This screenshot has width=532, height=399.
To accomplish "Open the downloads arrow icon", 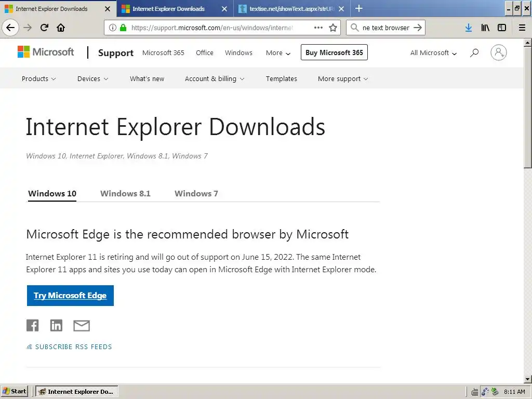I will click(x=469, y=28).
